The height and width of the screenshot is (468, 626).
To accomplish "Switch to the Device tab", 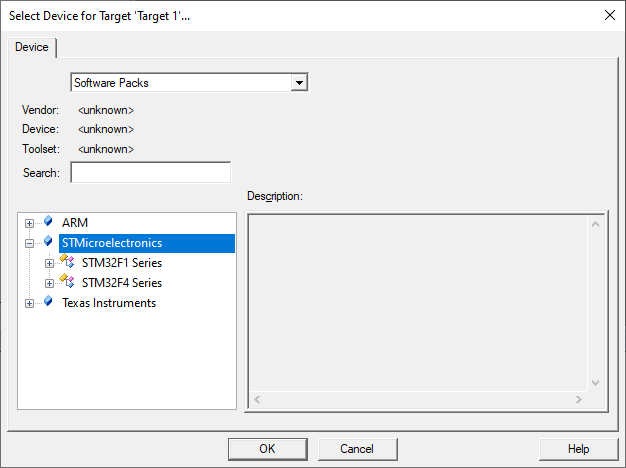I will [x=32, y=47].
